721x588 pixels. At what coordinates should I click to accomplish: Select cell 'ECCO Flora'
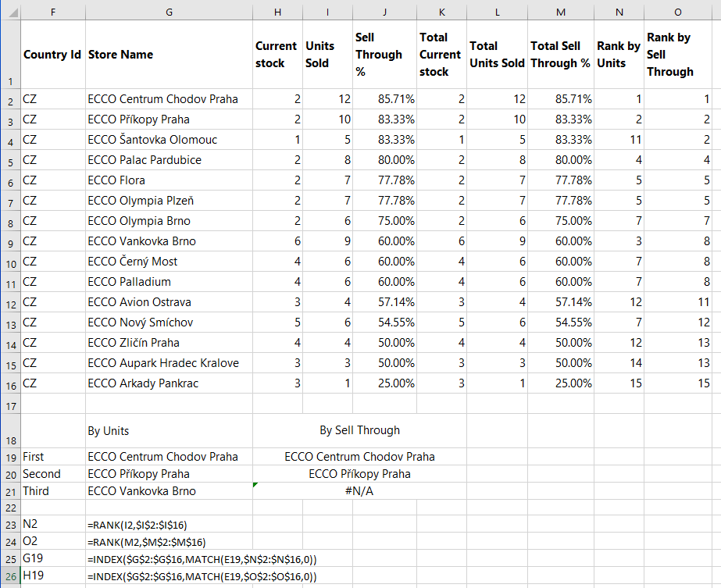169,180
